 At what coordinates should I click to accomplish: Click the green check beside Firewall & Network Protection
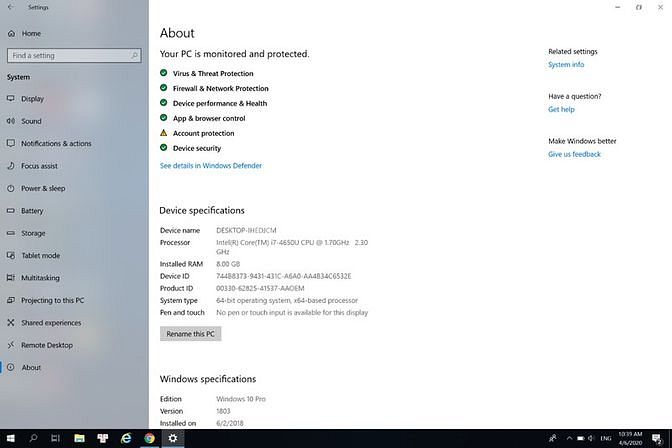(x=163, y=88)
